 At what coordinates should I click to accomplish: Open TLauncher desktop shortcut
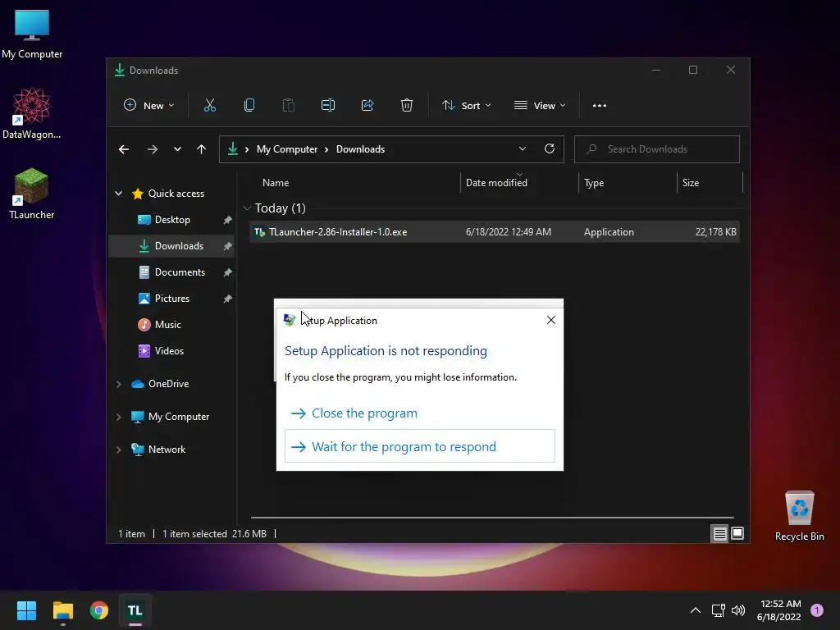(32, 194)
